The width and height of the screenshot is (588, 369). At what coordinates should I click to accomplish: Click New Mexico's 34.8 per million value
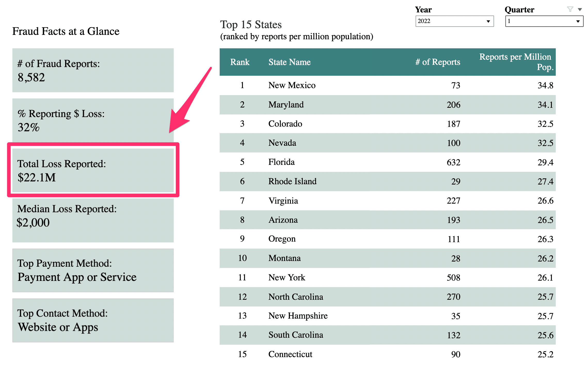(545, 86)
